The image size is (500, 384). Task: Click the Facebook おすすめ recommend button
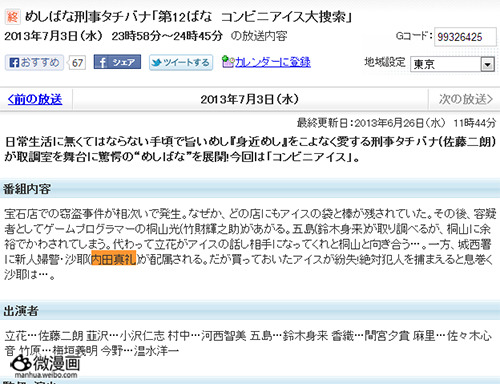(x=34, y=62)
